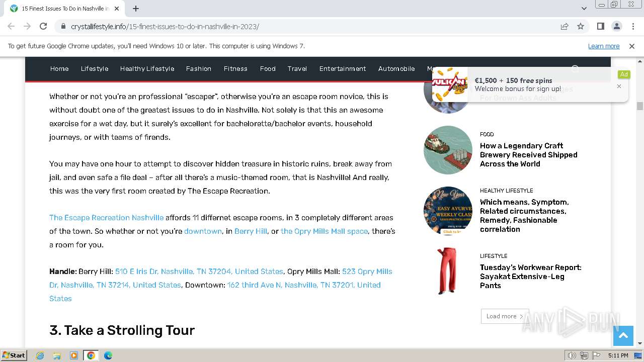Open the Fashion menu item
644x362 pixels.
click(x=199, y=69)
